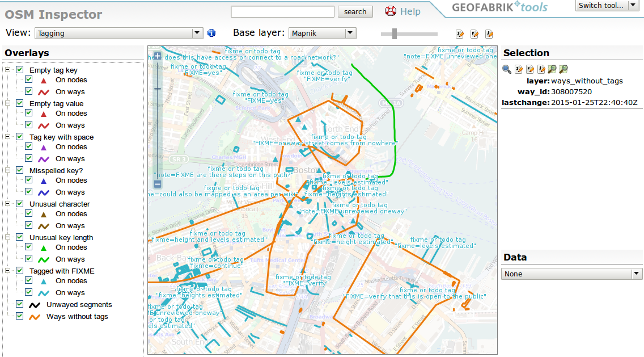
Task: Expand the Data dropdown showing None
Action: tap(571, 274)
